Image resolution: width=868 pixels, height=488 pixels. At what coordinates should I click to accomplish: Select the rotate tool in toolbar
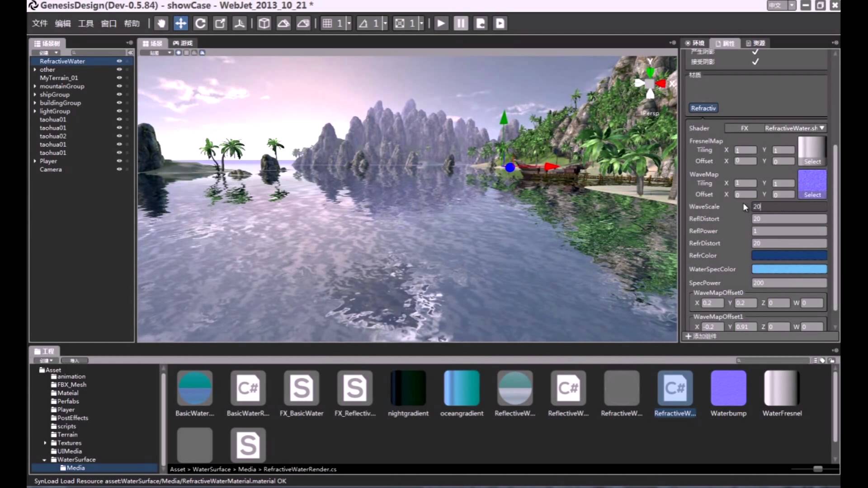coord(200,23)
